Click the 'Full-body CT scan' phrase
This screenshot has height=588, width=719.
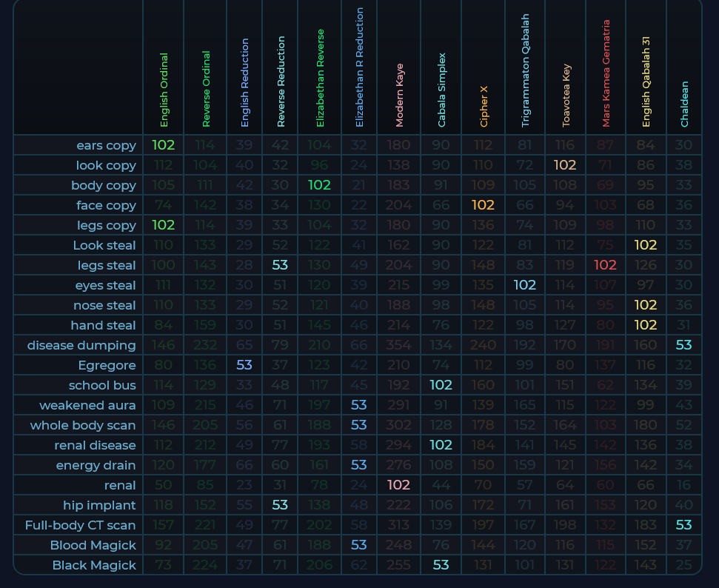click(80, 525)
